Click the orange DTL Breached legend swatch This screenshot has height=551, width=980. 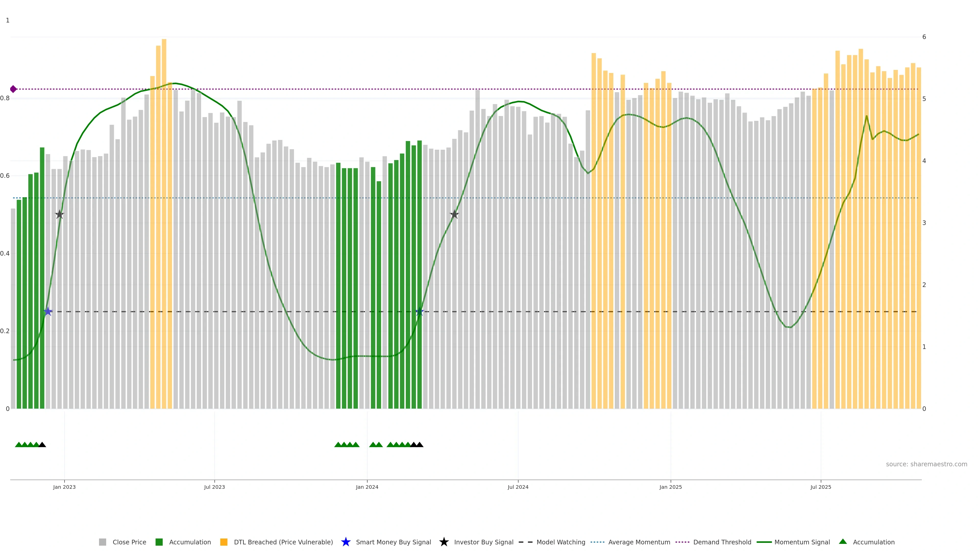point(224,542)
